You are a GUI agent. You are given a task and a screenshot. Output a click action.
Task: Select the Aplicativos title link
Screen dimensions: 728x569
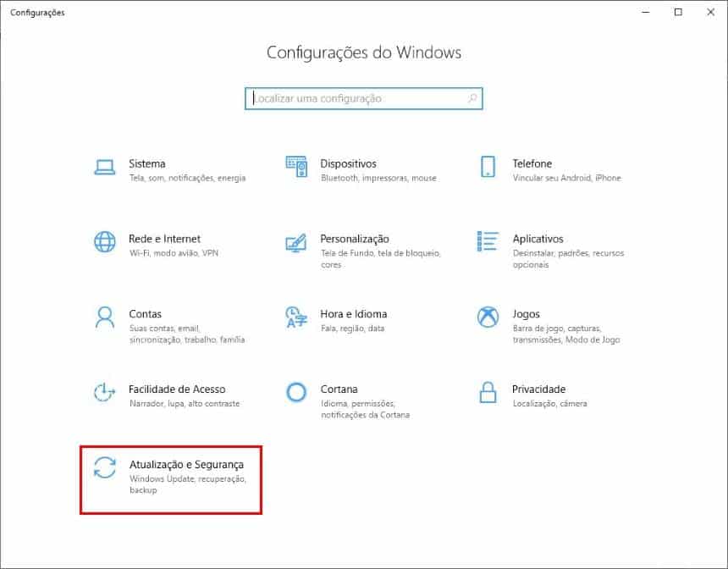[538, 240]
